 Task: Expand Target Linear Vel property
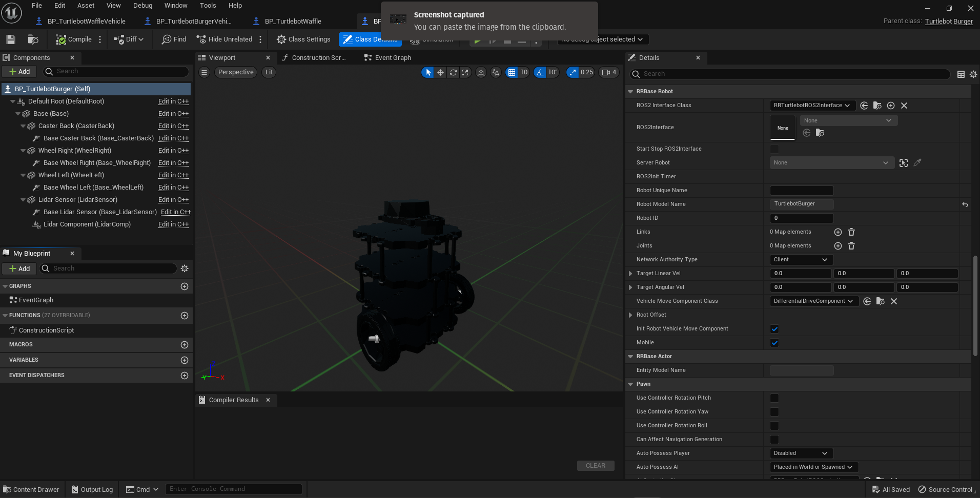point(630,274)
